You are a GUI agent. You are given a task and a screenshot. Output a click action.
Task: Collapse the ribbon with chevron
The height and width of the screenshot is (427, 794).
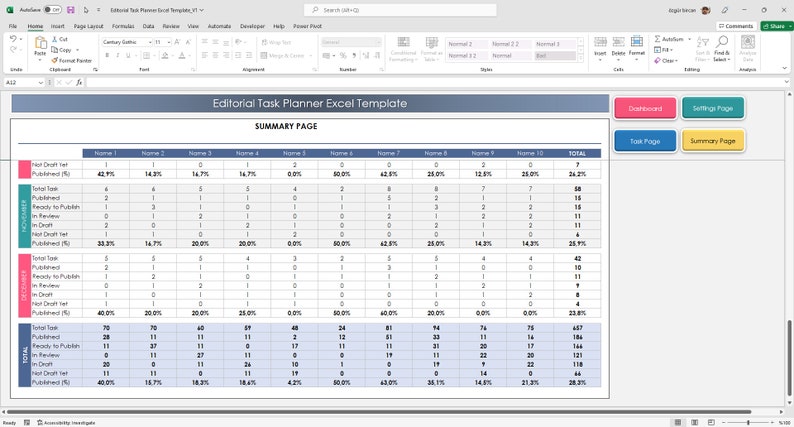point(785,68)
